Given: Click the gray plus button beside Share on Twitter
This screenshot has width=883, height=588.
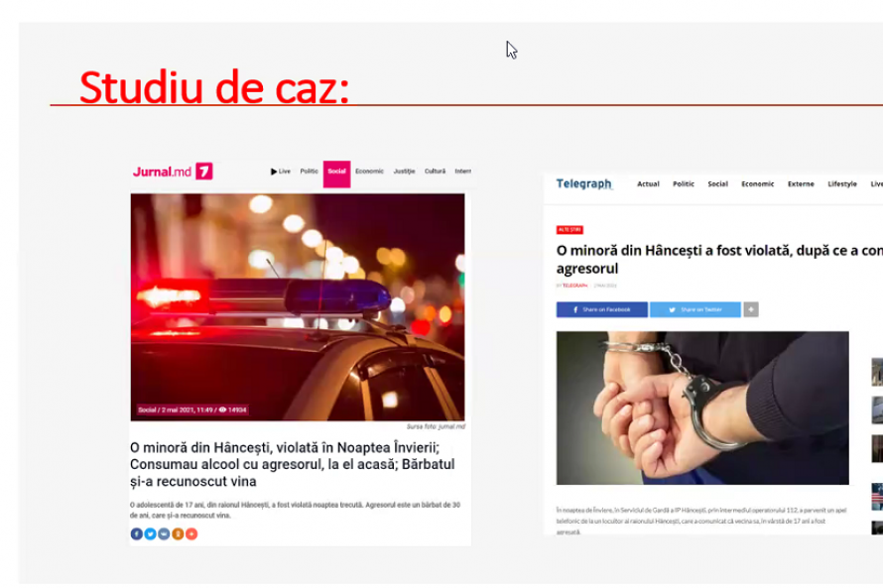Looking at the screenshot, I should pyautogui.click(x=751, y=309).
